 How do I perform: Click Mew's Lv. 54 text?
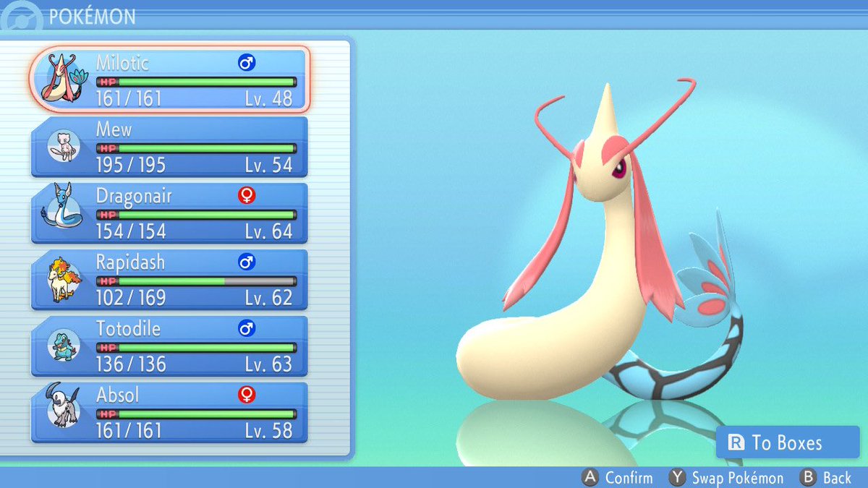[x=268, y=165]
